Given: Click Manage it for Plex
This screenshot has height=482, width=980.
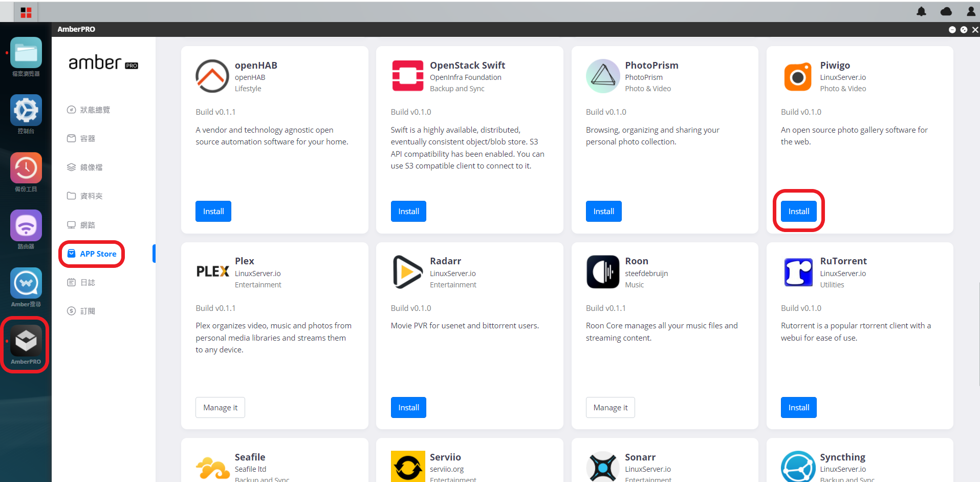Looking at the screenshot, I should tap(220, 408).
